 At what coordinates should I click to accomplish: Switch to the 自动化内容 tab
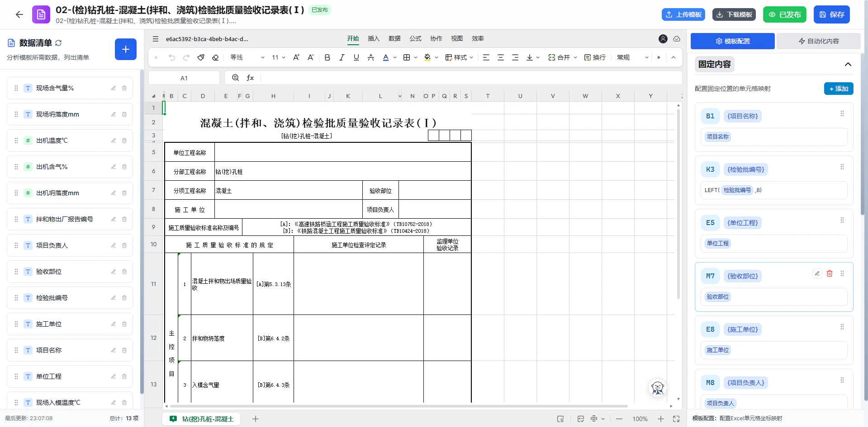point(819,41)
